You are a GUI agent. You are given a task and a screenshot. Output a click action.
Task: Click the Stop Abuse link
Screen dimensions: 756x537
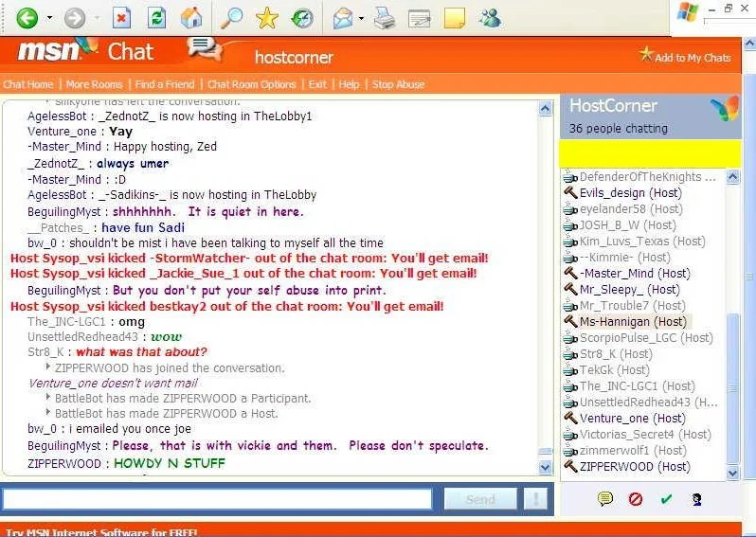(x=398, y=84)
